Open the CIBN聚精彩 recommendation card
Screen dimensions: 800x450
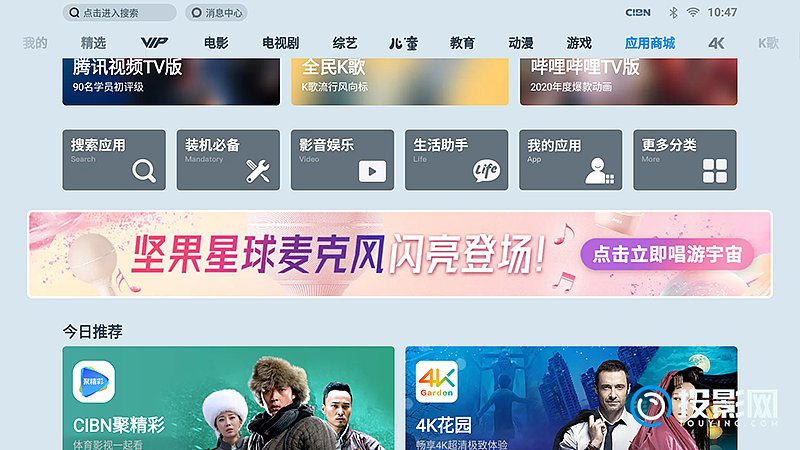229,398
